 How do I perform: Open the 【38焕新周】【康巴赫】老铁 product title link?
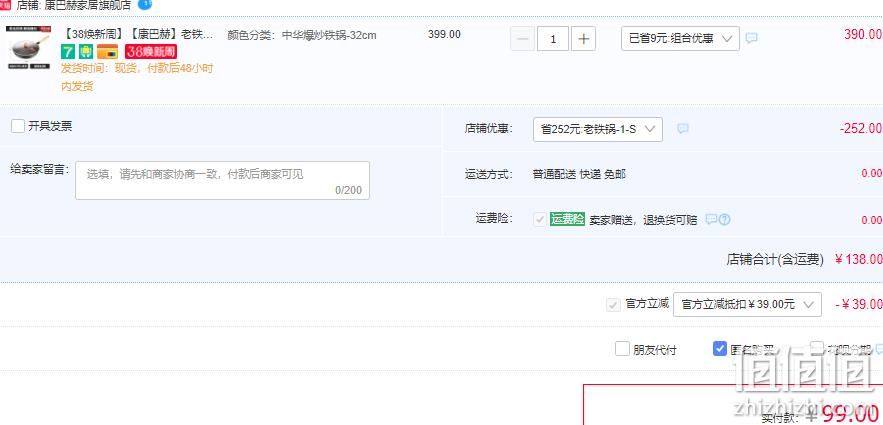coord(137,34)
